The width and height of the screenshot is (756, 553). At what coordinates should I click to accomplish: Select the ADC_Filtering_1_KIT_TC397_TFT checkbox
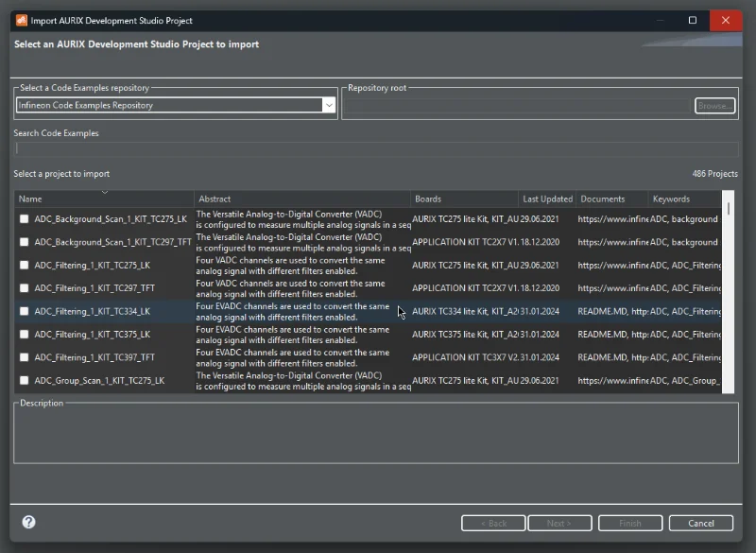tap(25, 357)
